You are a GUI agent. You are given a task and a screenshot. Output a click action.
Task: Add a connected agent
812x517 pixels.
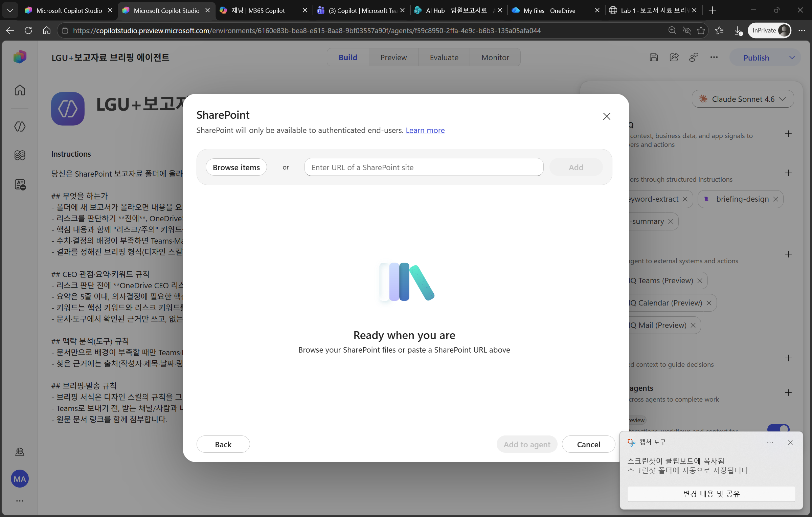click(x=788, y=392)
